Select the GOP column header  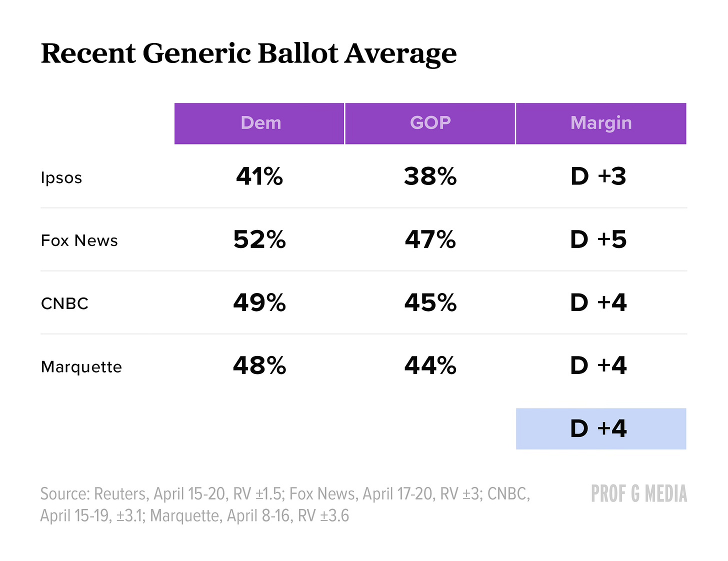430,123
